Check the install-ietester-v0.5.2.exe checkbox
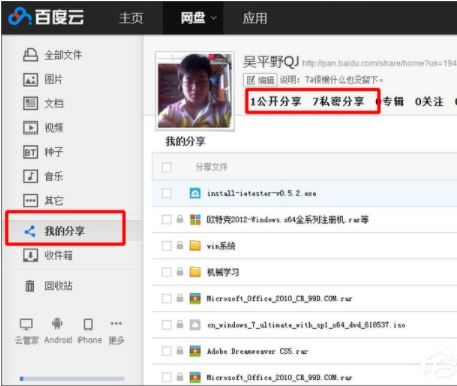Screen dimensions: 457x386 click(167, 193)
